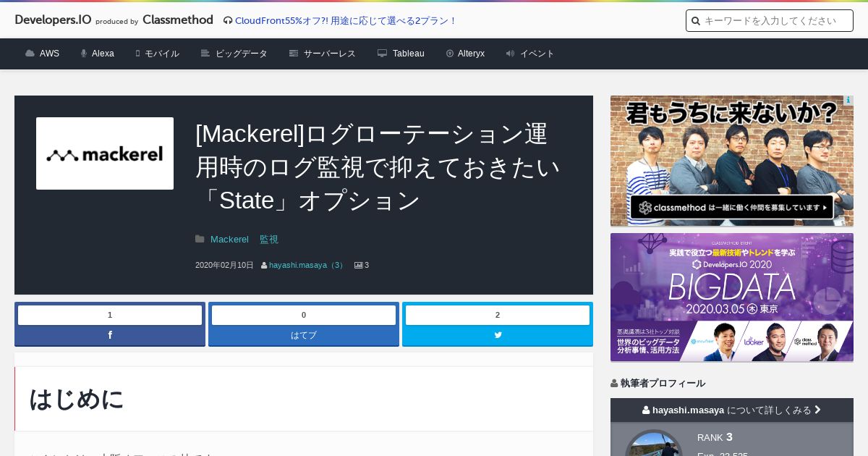Share the article on Facebook

[x=110, y=335]
